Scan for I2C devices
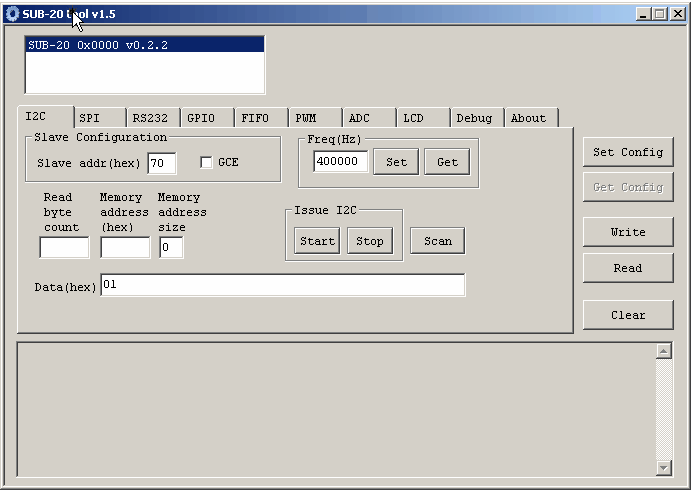The image size is (691, 490). tap(437, 241)
